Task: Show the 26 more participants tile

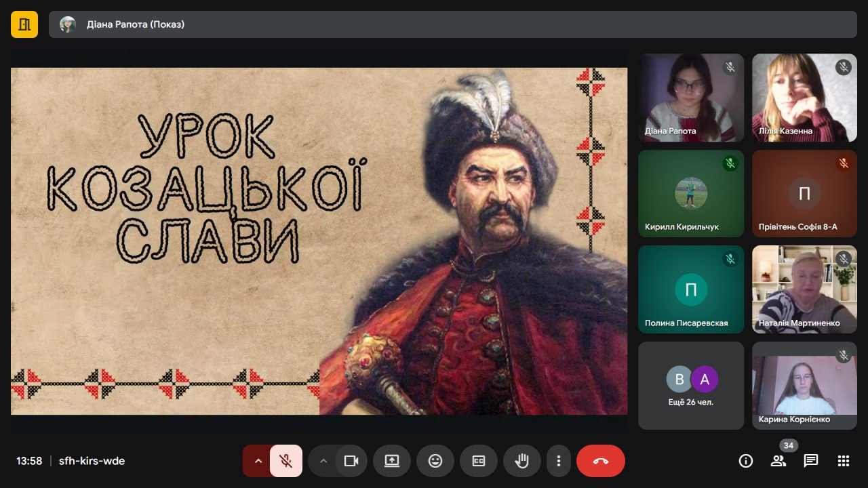Action: 691,385
